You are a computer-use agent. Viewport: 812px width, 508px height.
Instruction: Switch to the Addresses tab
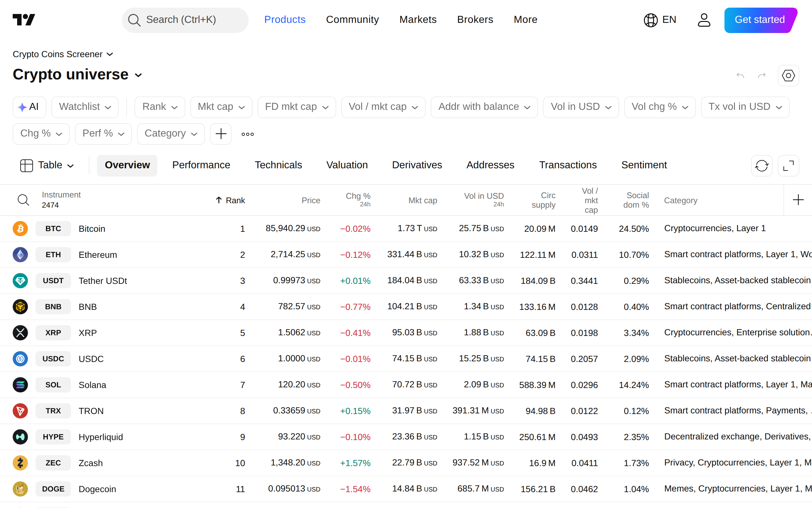[490, 165]
